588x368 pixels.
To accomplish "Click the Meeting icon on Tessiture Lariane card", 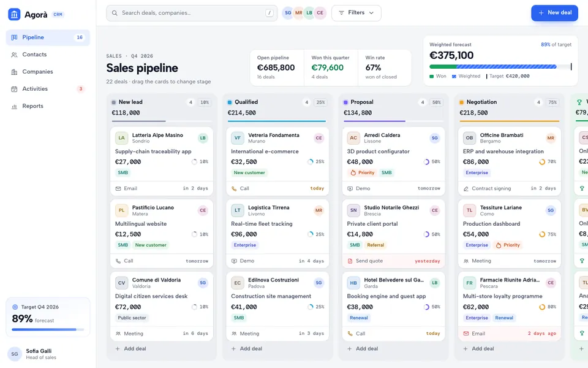I will pyautogui.click(x=466, y=261).
